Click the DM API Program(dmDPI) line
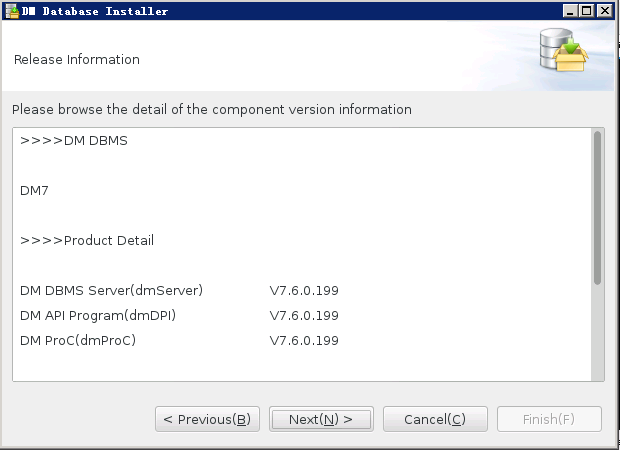Screen dimensions: 620x450 [179, 316]
